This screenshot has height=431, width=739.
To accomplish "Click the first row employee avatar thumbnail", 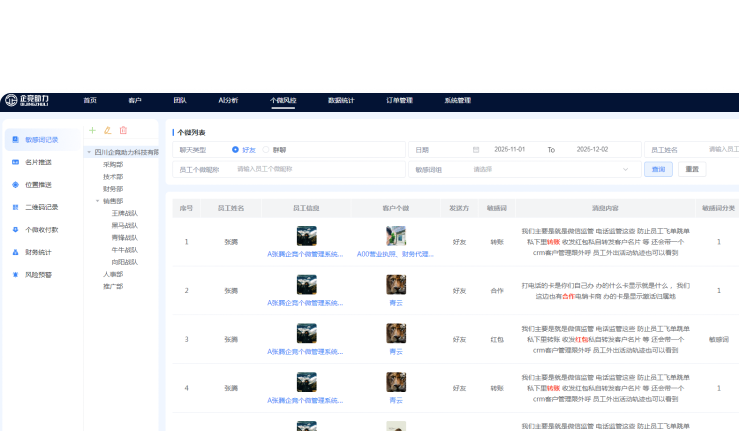I will tap(306, 236).
